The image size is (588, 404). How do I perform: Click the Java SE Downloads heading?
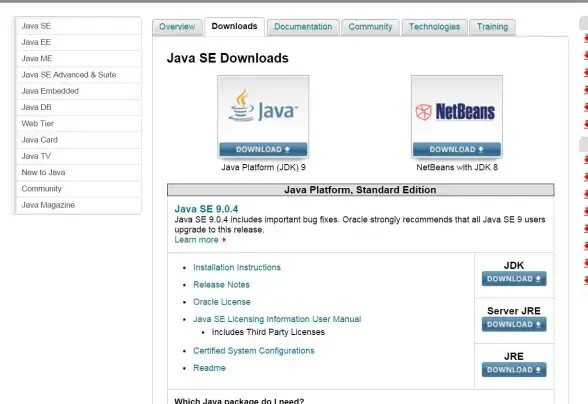228,58
